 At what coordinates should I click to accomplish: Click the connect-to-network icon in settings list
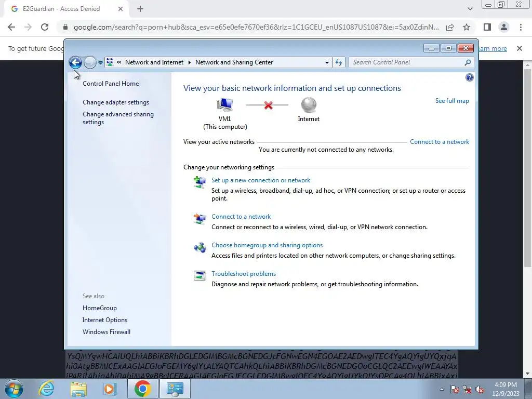199,219
